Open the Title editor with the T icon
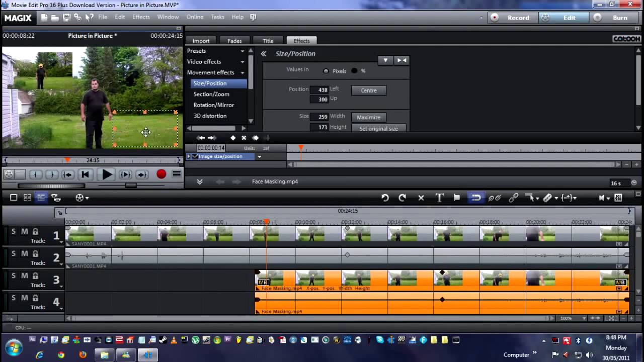Image resolution: width=644 pixels, height=362 pixels. (x=439, y=198)
